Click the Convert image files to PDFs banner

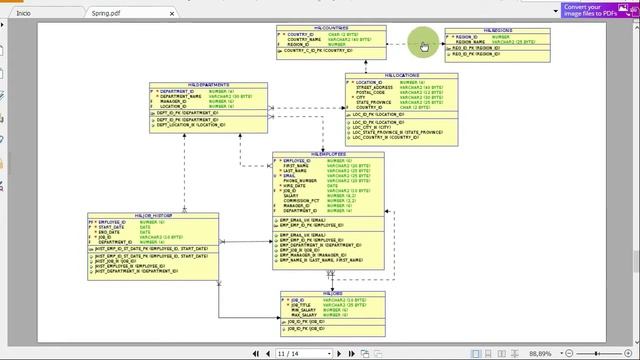tap(599, 10)
